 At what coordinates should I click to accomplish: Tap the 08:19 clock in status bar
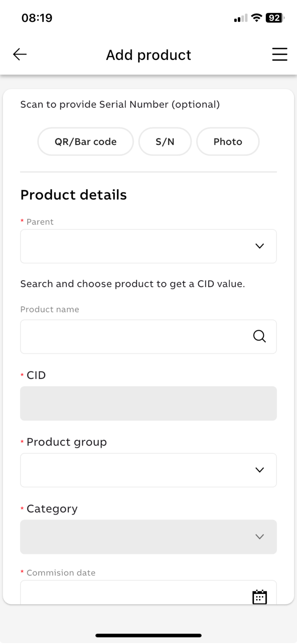pyautogui.click(x=37, y=18)
